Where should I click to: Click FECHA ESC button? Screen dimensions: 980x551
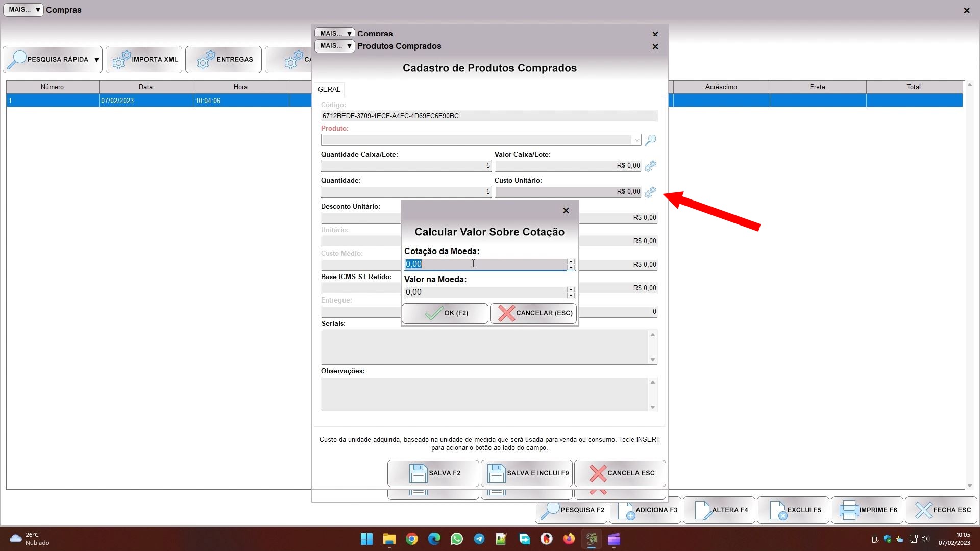click(x=941, y=510)
